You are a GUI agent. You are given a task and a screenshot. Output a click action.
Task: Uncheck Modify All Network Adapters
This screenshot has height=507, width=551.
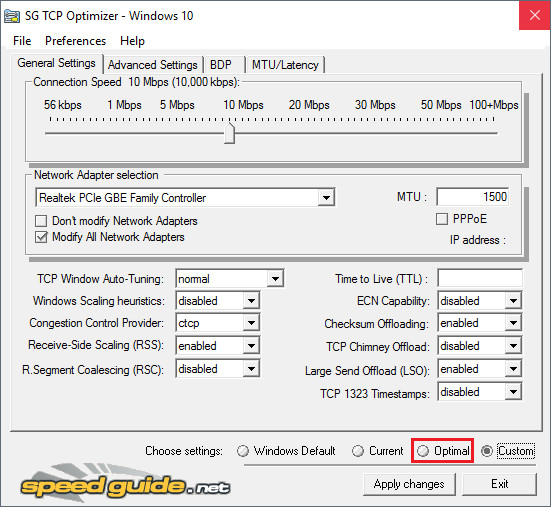tap(41, 237)
